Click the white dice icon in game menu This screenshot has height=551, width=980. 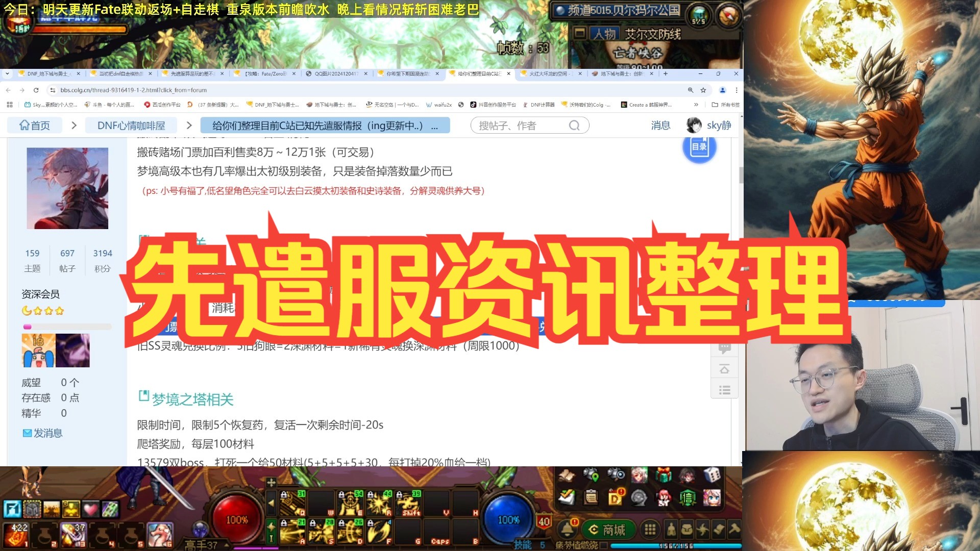tap(712, 475)
